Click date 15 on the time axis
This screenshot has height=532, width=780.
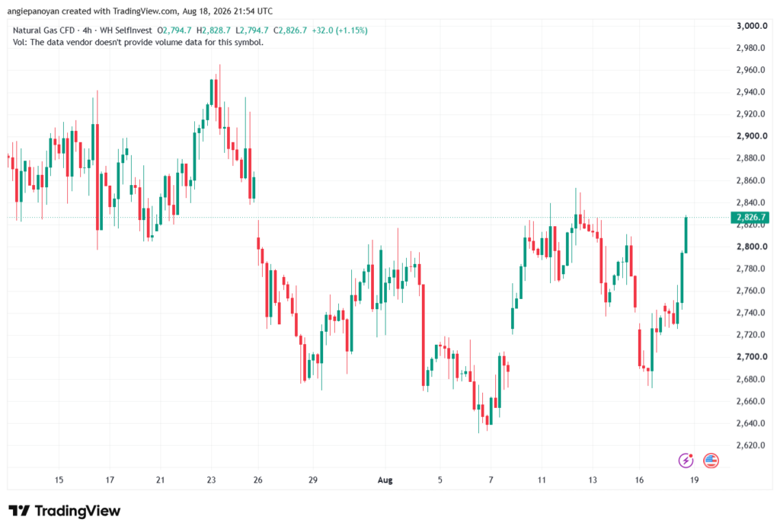[x=59, y=479]
